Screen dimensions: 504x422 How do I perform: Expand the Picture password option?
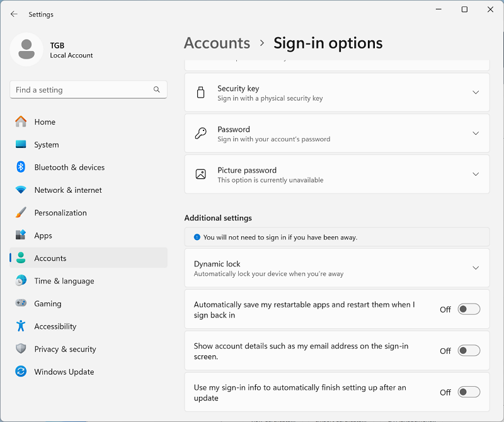pyautogui.click(x=475, y=174)
